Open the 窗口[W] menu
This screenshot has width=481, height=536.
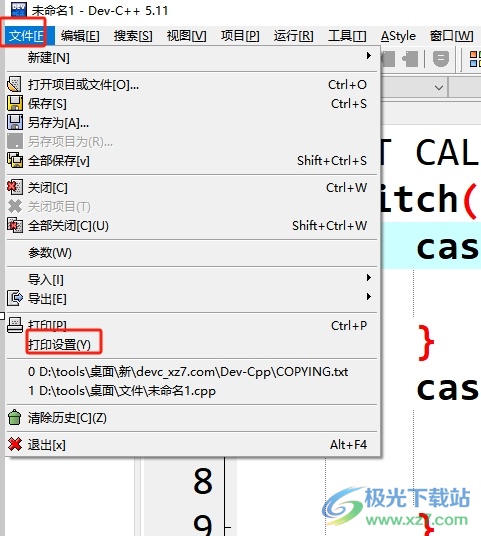[452, 36]
